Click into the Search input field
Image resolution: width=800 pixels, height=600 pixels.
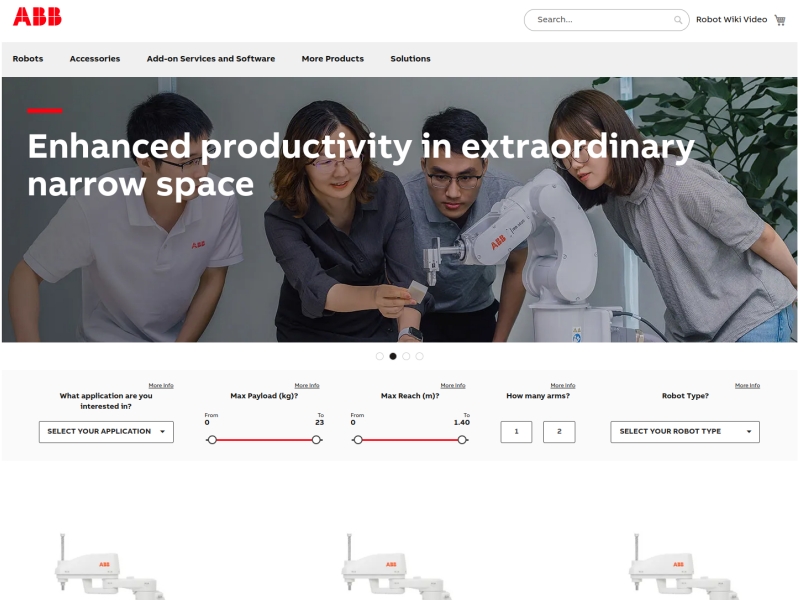[600, 20]
